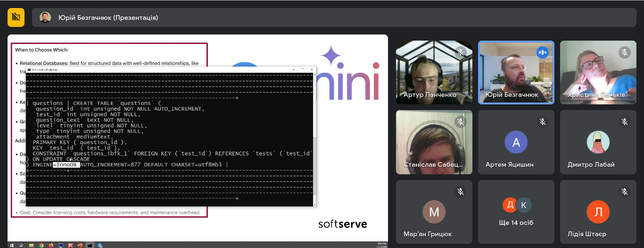Click presenter's small avatar in top bar
Image resolution: width=644 pixels, height=248 pixels.
click(x=45, y=17)
